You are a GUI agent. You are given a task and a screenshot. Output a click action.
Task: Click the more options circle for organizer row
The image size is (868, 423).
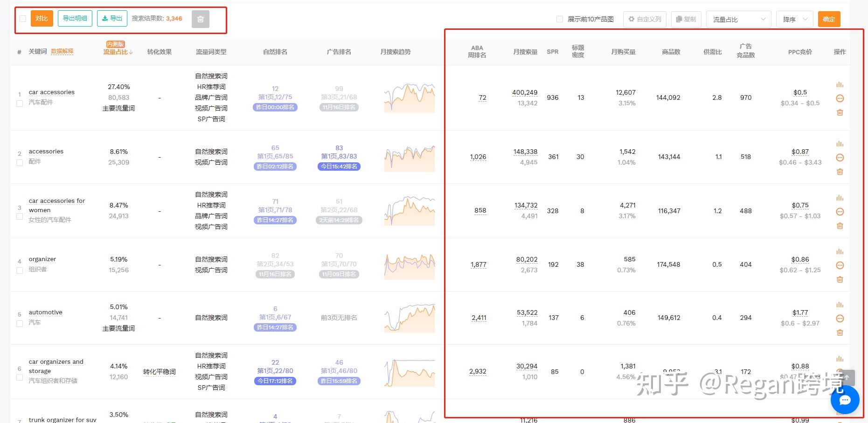click(840, 265)
